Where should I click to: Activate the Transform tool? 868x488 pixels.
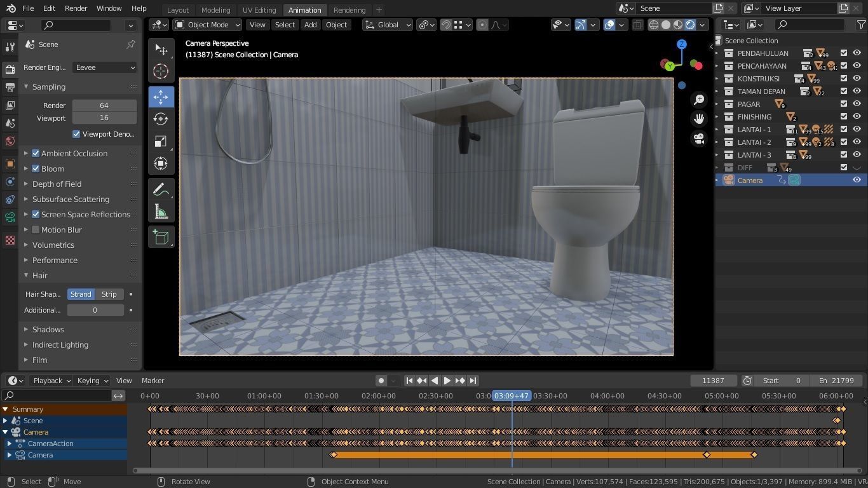161,163
